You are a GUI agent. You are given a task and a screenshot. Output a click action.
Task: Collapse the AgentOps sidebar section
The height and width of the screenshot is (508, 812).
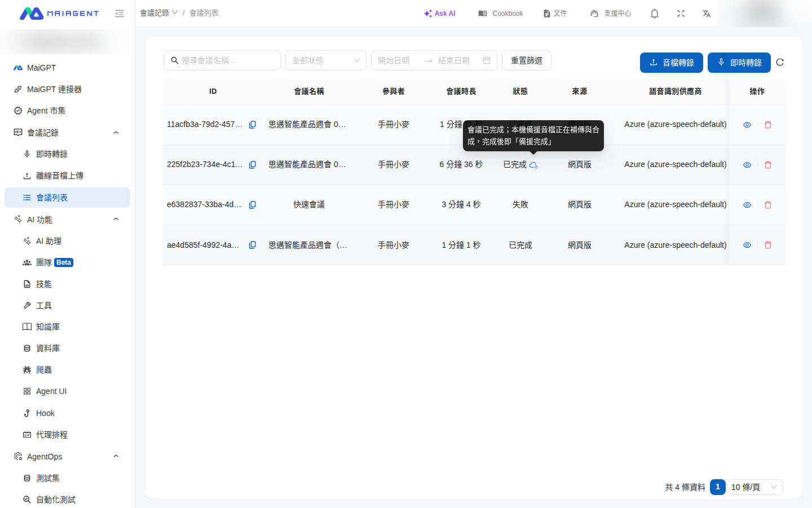point(116,456)
